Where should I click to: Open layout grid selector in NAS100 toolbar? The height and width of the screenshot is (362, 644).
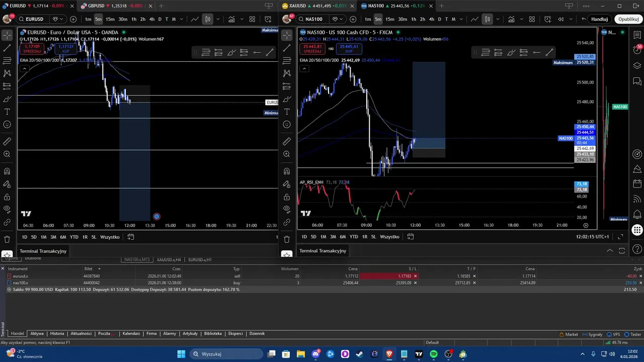532,19
